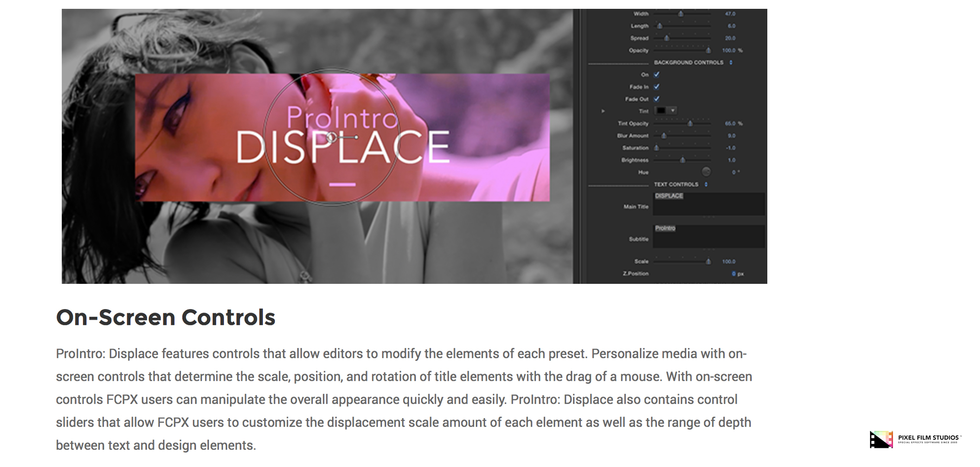980x467 pixels.
Task: Click the Scale slider handle
Action: [x=708, y=261]
